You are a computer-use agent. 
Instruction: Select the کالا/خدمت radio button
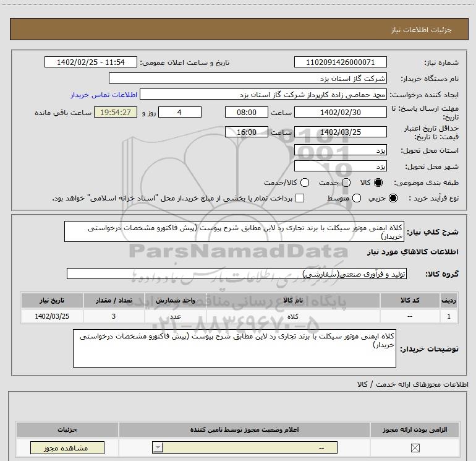(x=305, y=183)
